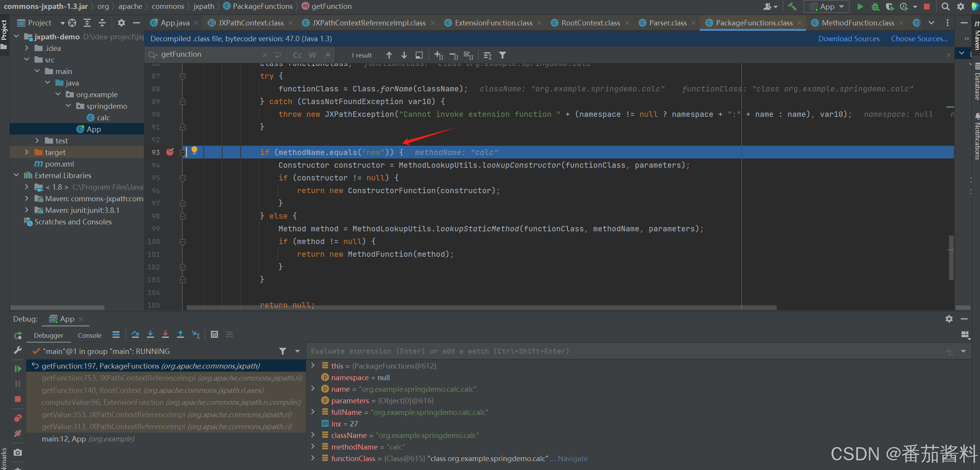Filter frames funnel in threads panel

click(x=283, y=351)
